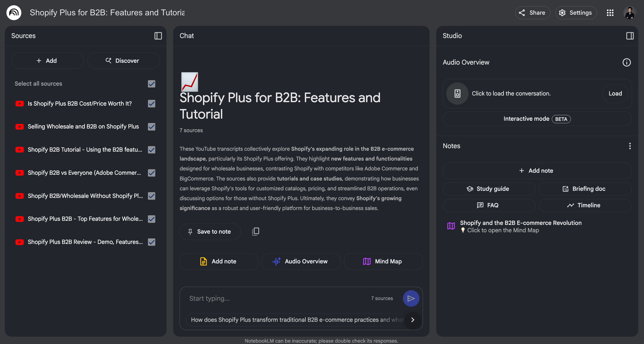Open Share dialog
This screenshot has width=644, height=344.
[x=533, y=13]
